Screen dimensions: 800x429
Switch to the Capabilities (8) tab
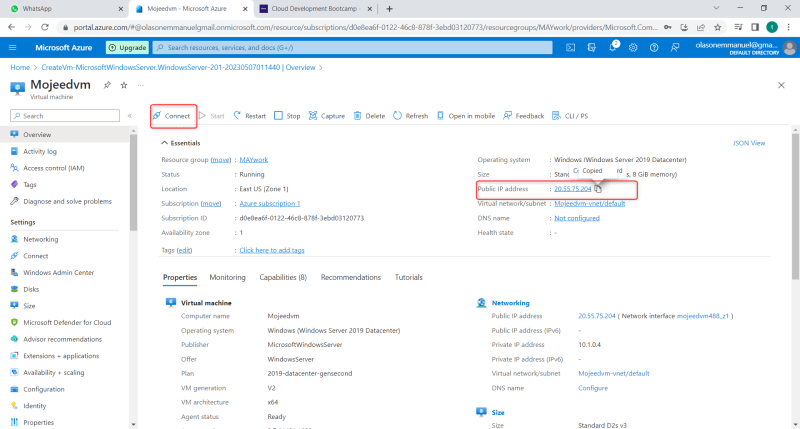pyautogui.click(x=283, y=277)
